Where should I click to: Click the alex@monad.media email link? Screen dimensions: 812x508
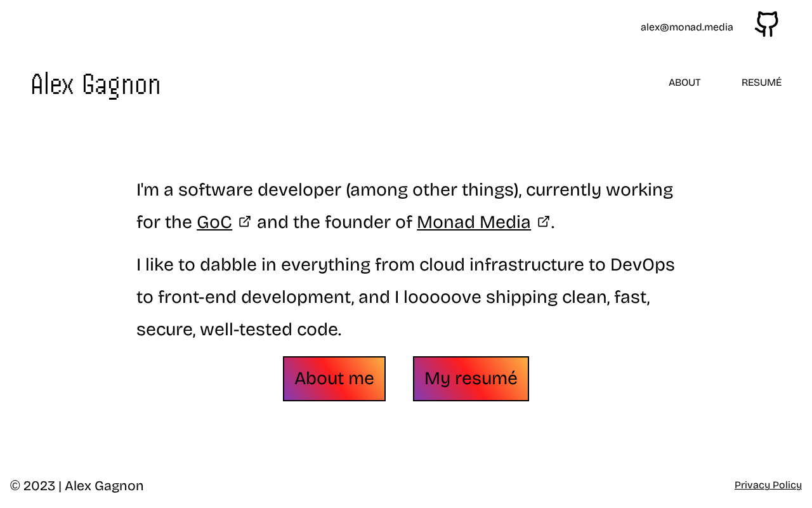686,27
